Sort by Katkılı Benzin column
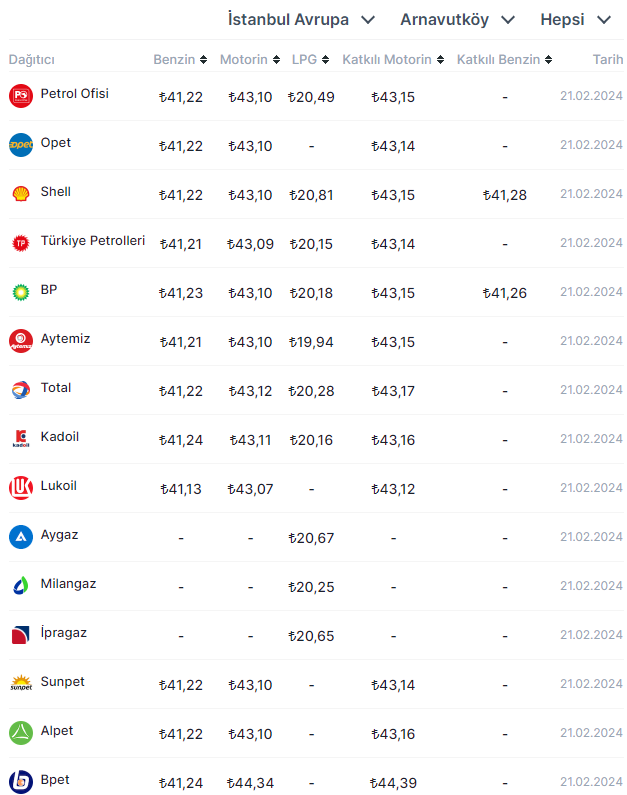This screenshot has height=795, width=627. pyautogui.click(x=504, y=60)
